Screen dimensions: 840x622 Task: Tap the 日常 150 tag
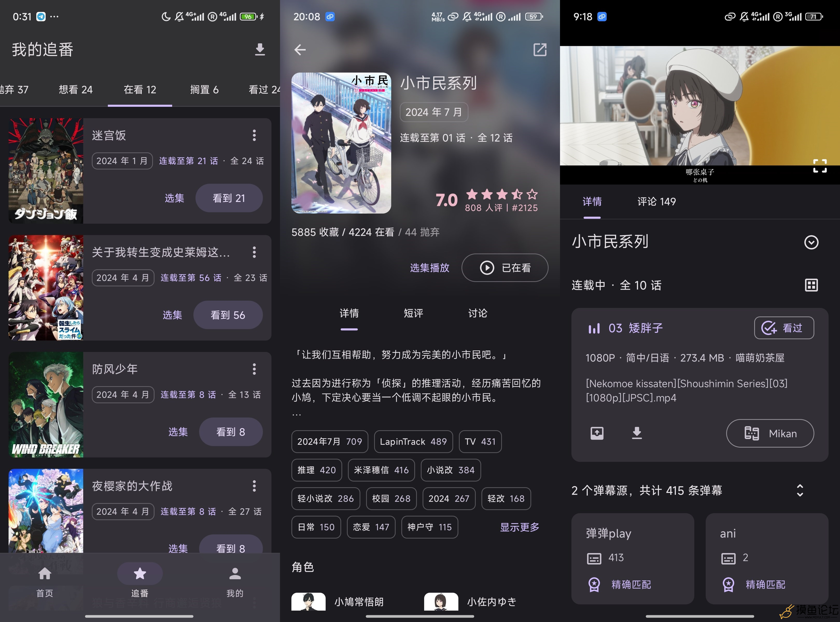(x=316, y=527)
